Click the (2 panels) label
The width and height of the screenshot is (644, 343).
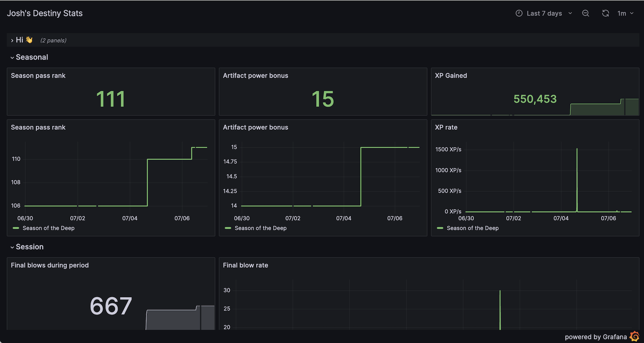coord(53,40)
